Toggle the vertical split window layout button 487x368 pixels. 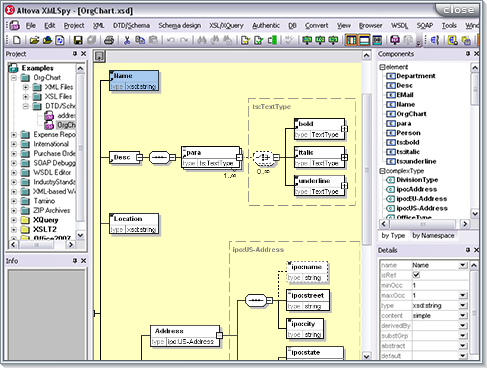tap(351, 40)
